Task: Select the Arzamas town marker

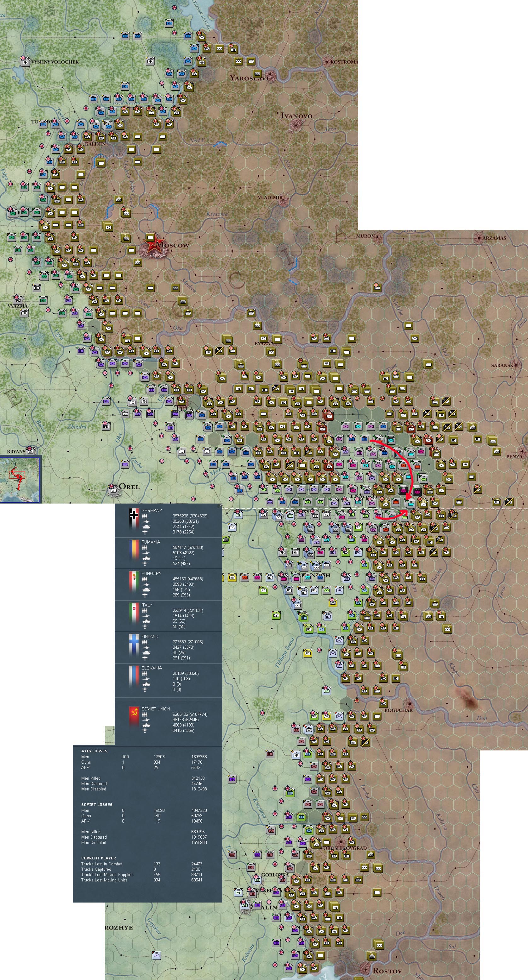Action: (x=479, y=238)
